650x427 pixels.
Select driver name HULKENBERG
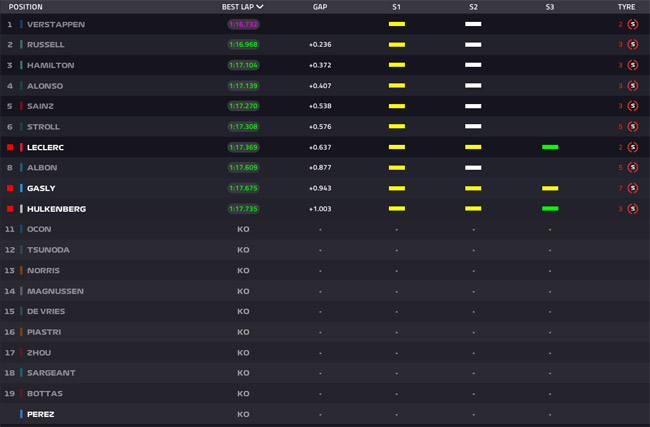coord(56,209)
